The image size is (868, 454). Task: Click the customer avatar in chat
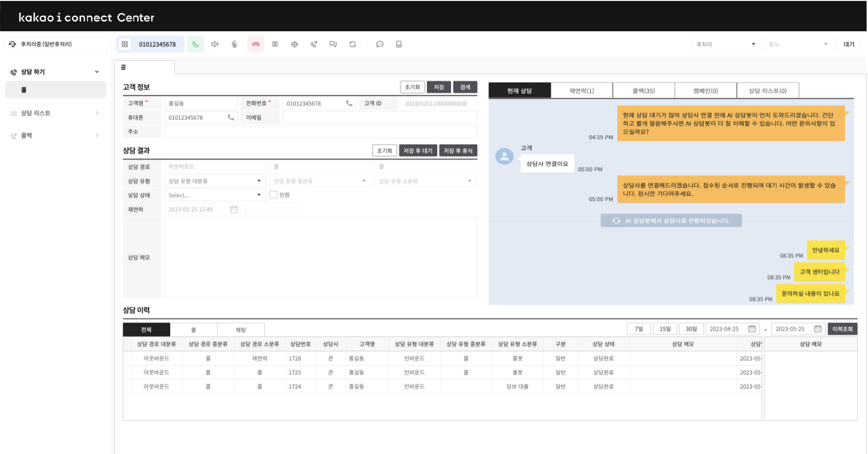504,156
